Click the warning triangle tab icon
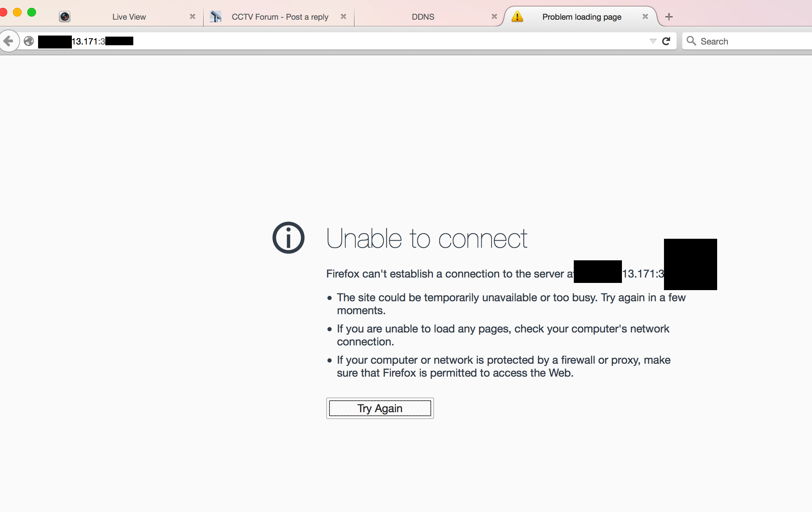Screen dimensions: 812x512 tap(517, 16)
